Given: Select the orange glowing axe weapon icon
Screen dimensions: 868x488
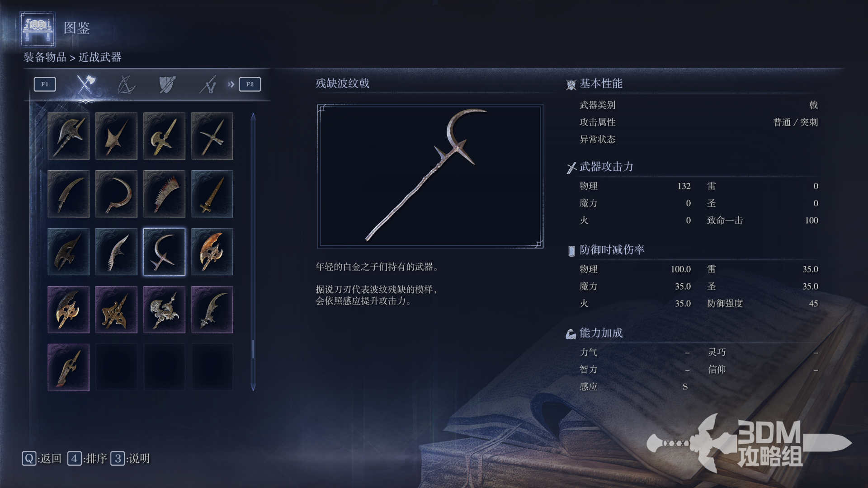Looking at the screenshot, I should point(212,252).
